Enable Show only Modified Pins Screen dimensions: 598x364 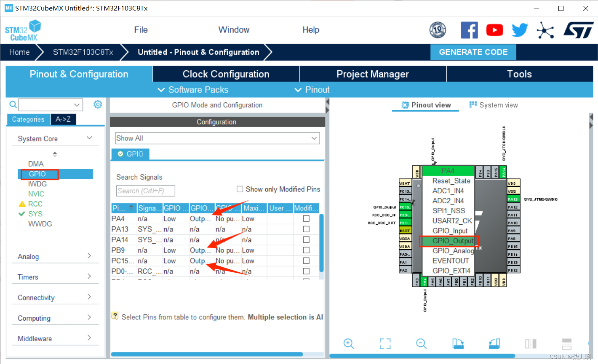click(240, 189)
